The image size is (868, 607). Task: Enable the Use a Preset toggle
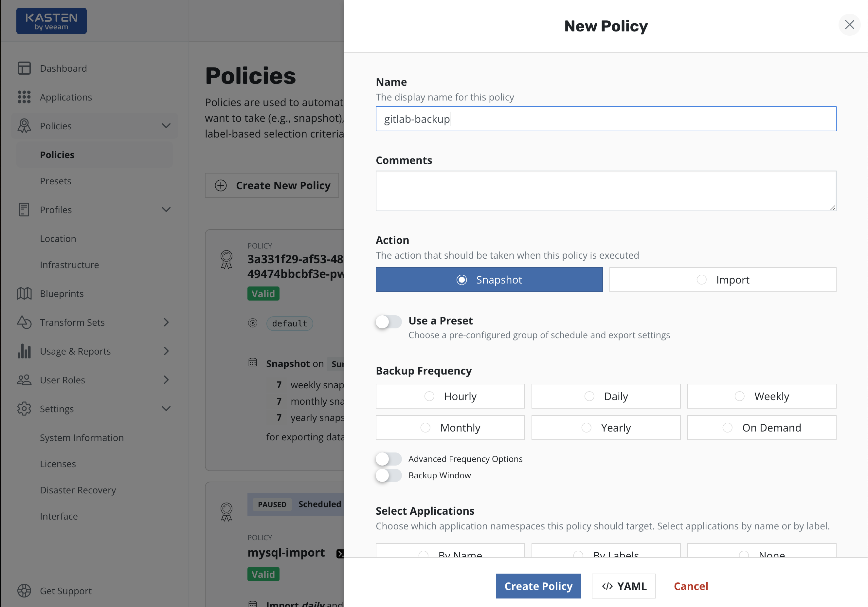tap(388, 322)
